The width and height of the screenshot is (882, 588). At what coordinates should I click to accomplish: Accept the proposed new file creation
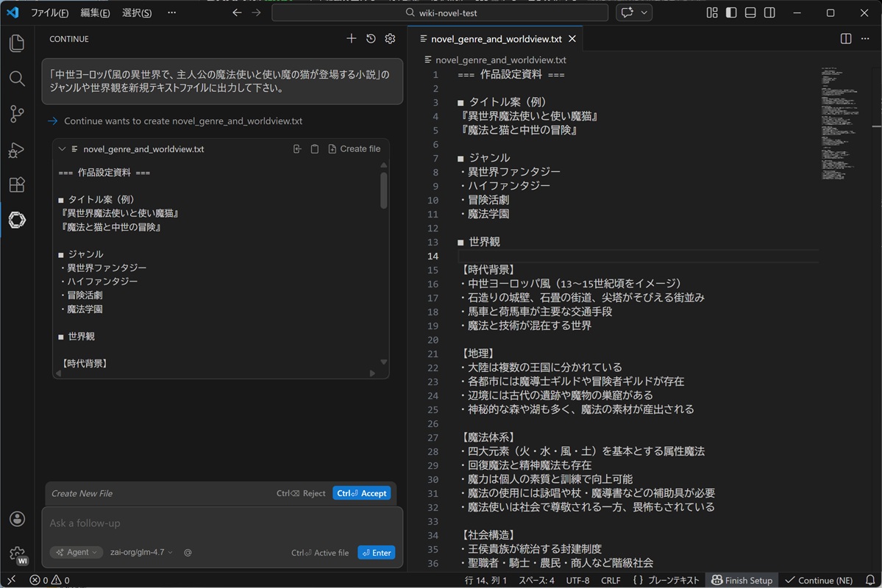361,493
